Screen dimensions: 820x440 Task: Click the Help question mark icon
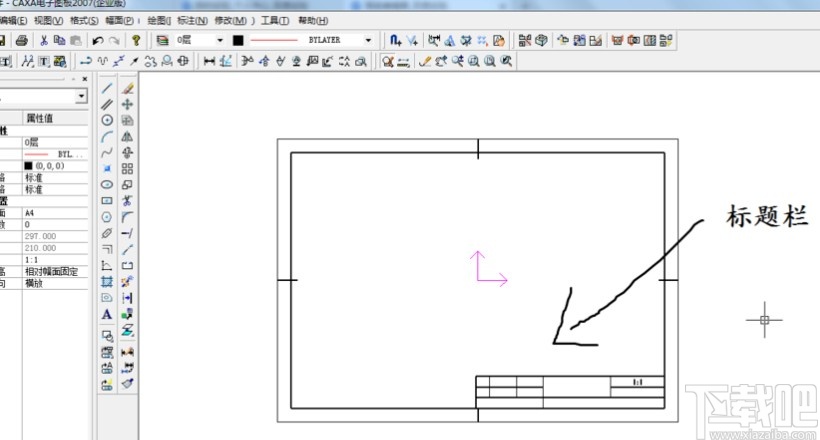click(x=136, y=40)
